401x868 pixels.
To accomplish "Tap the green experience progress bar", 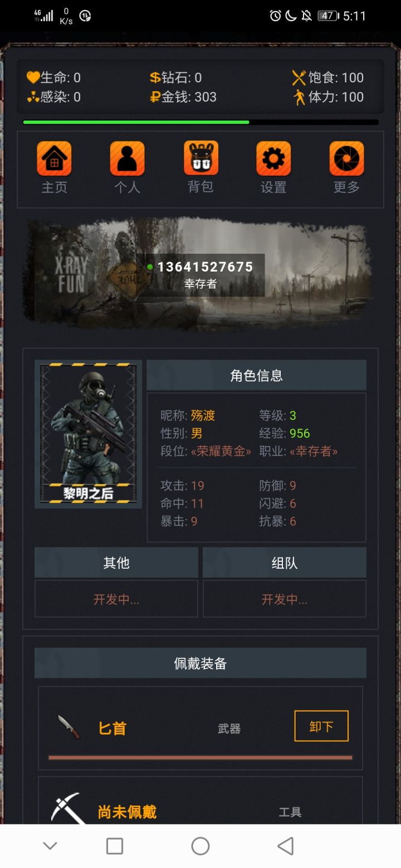I will coord(200,122).
